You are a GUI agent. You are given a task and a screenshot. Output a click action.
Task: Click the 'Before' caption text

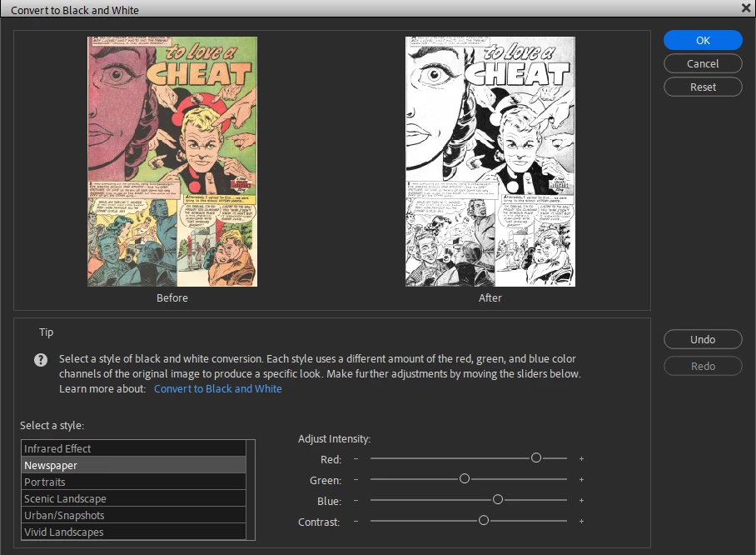[172, 298]
